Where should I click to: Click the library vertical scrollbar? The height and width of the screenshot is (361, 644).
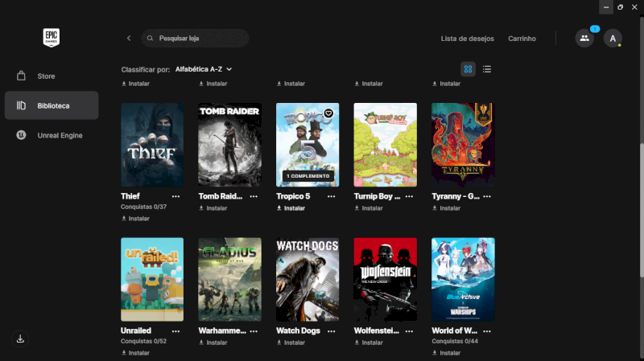(642, 211)
